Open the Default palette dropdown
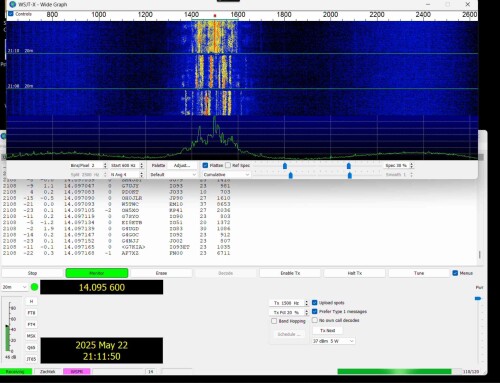The height and width of the screenshot is (383, 500). [173, 175]
